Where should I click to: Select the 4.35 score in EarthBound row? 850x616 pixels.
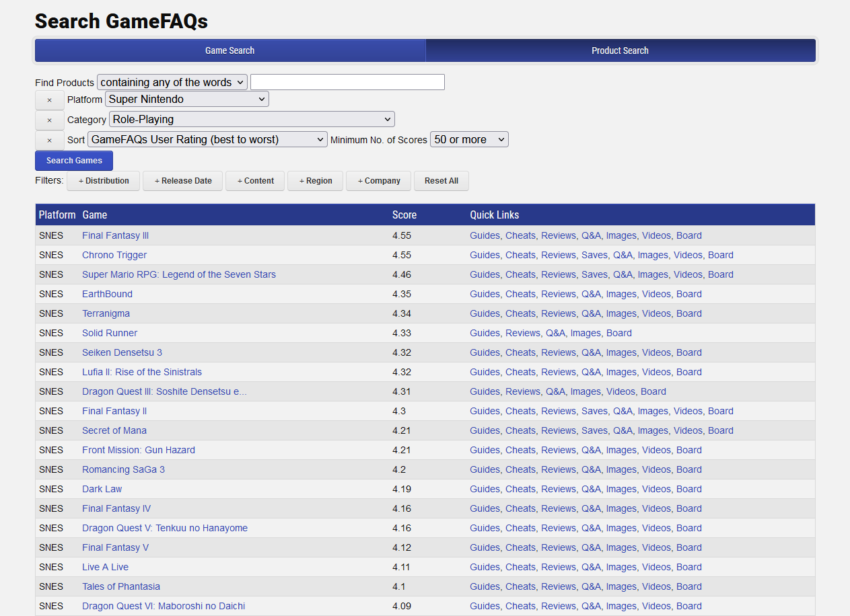coord(402,294)
